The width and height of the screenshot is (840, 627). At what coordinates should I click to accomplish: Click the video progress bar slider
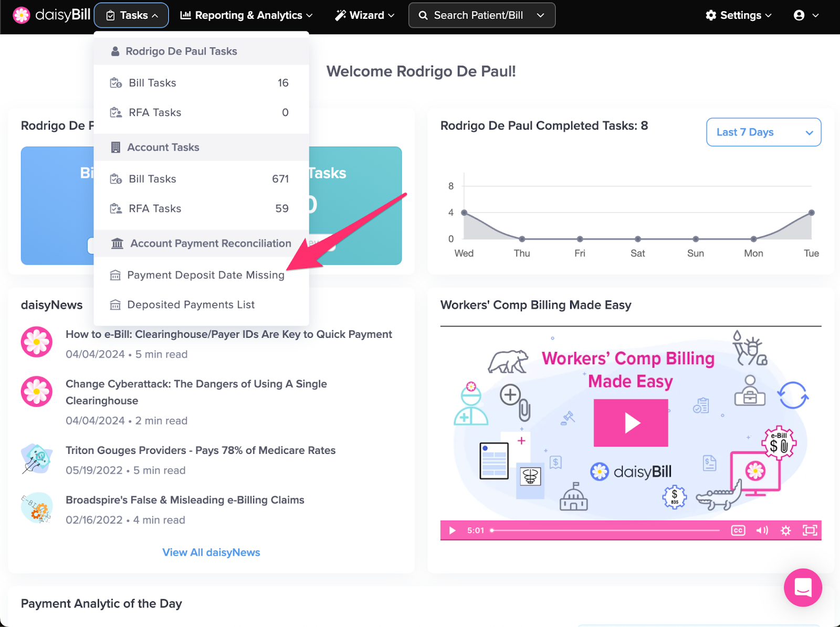605,530
